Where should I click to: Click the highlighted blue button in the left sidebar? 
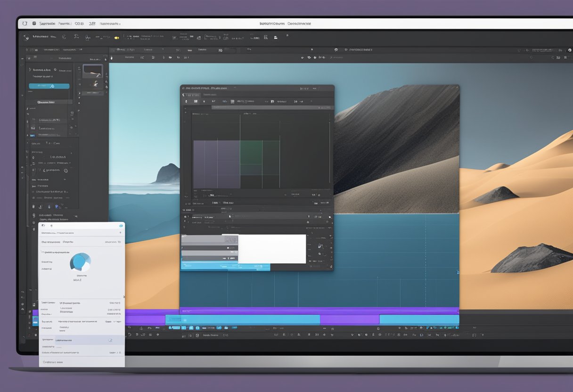tap(49, 86)
